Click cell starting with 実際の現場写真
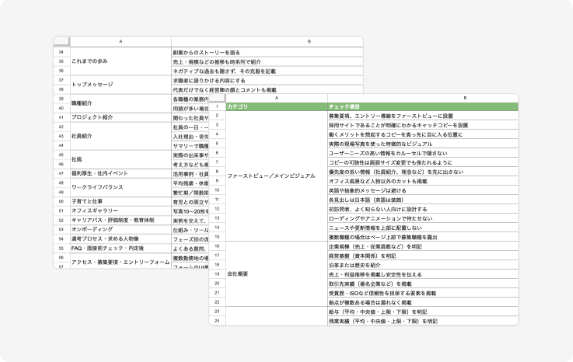Screen dimensions: 573x362 423,144
